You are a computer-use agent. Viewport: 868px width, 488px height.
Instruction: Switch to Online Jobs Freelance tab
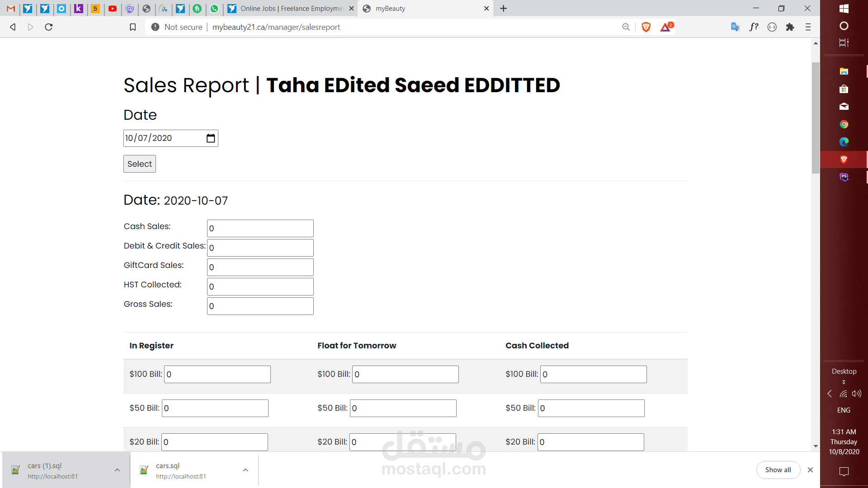click(289, 9)
